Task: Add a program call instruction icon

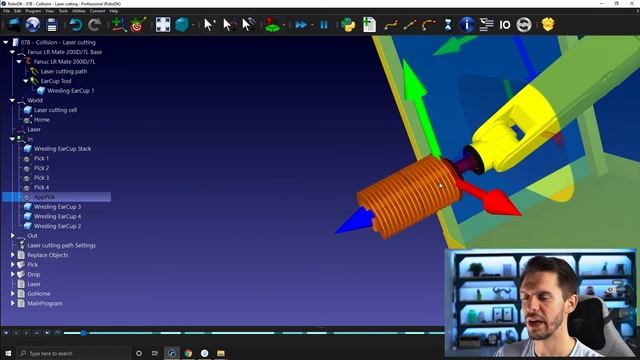Action: [486, 25]
